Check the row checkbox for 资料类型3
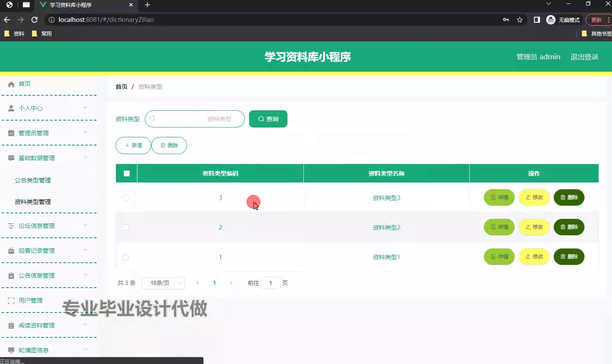 pyautogui.click(x=125, y=198)
